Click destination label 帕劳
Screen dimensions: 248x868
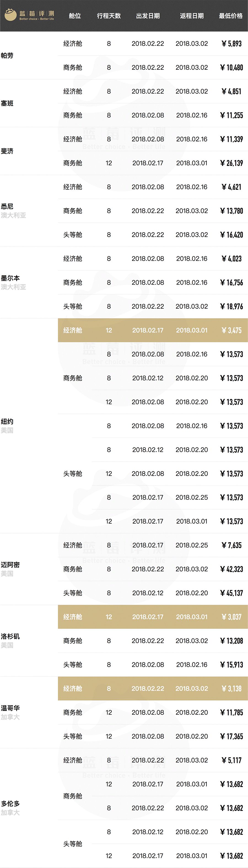click(7, 56)
